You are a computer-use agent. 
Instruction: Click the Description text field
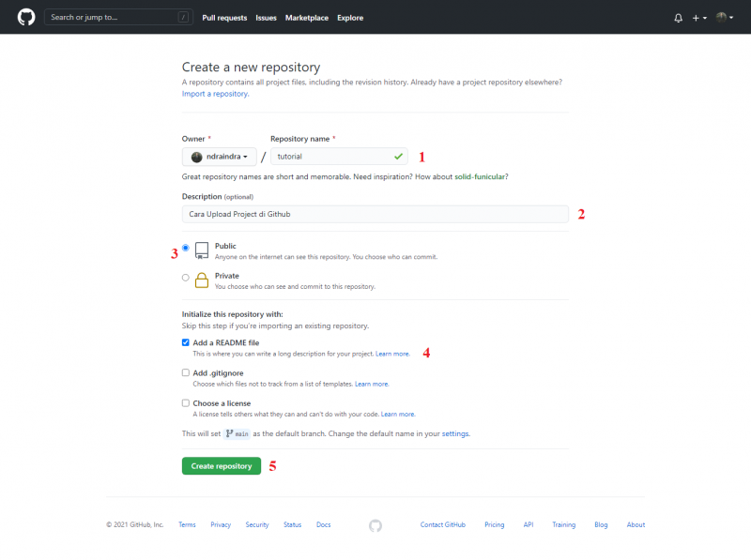point(375,215)
